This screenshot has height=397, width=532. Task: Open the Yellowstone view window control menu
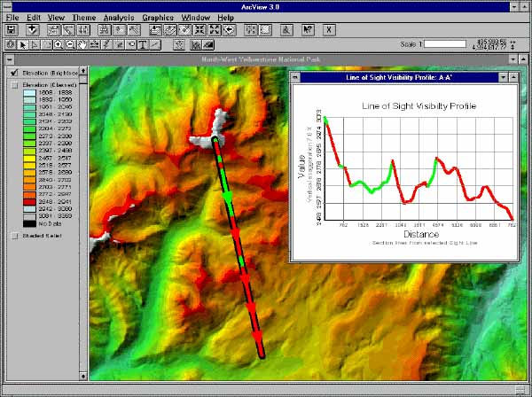[x=6, y=59]
